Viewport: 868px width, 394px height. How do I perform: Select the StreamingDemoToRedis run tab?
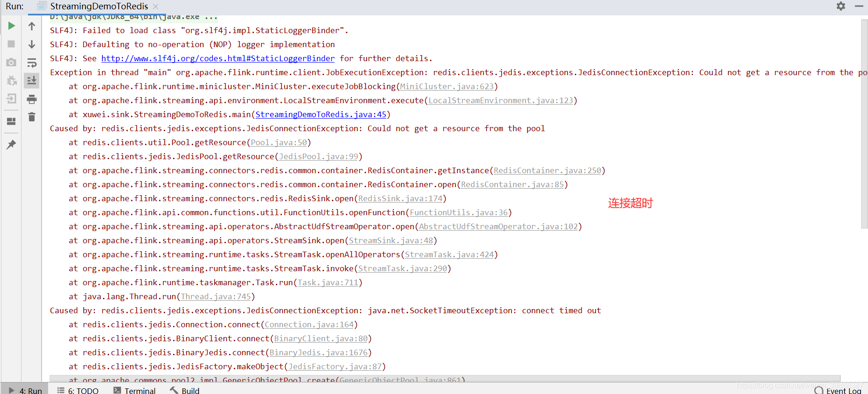(x=99, y=7)
